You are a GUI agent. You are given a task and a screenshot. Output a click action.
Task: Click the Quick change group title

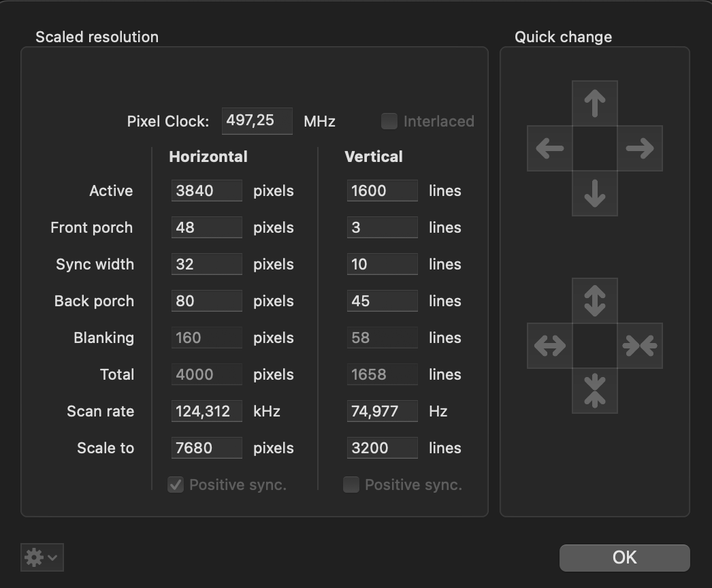(564, 37)
